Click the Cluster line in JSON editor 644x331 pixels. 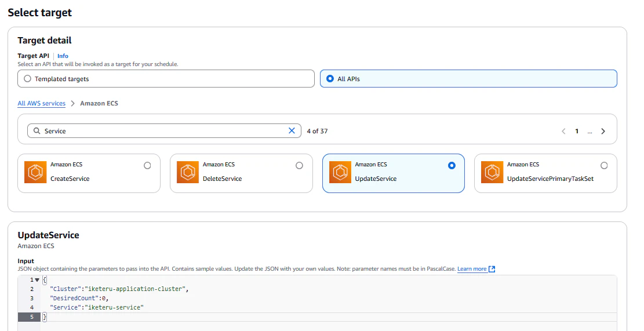click(119, 289)
